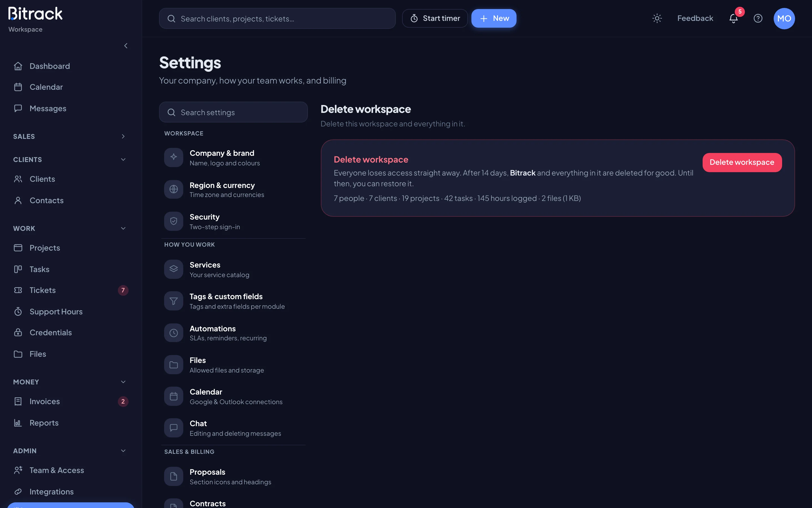Start the timer
The height and width of the screenshot is (508, 812).
click(434, 18)
